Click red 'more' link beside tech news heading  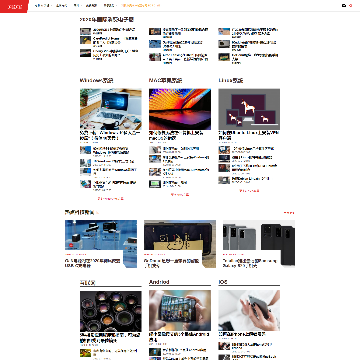[x=289, y=213]
